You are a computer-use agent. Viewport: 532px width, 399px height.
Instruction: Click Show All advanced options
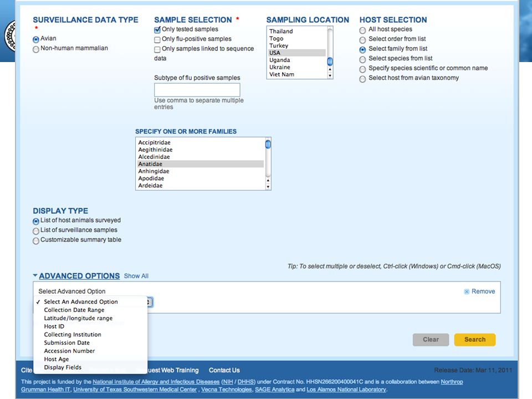click(136, 276)
